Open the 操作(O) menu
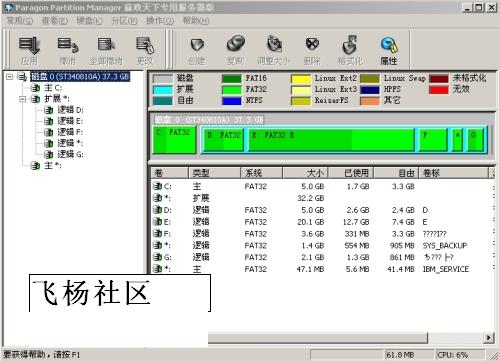 coord(160,21)
